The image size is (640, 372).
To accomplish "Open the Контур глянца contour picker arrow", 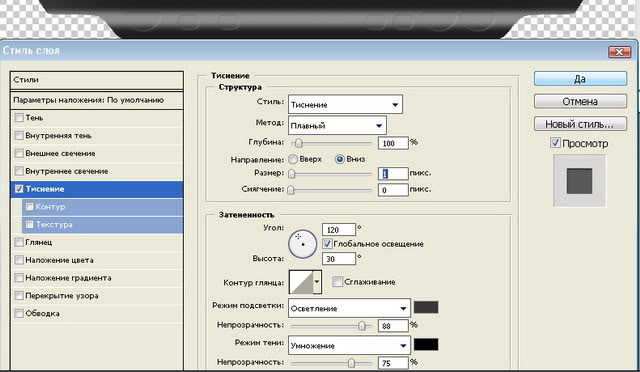I will click(317, 282).
